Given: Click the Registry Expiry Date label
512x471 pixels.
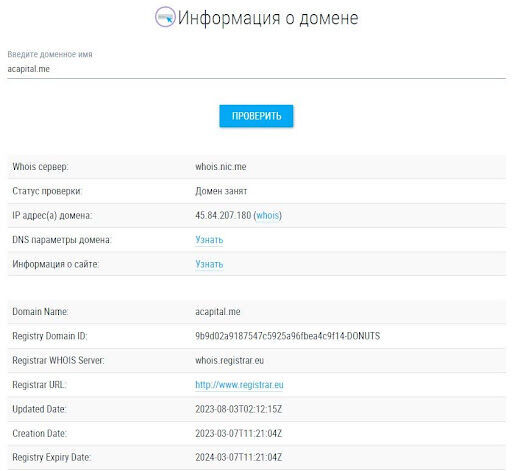Looking at the screenshot, I should pyautogui.click(x=51, y=457).
